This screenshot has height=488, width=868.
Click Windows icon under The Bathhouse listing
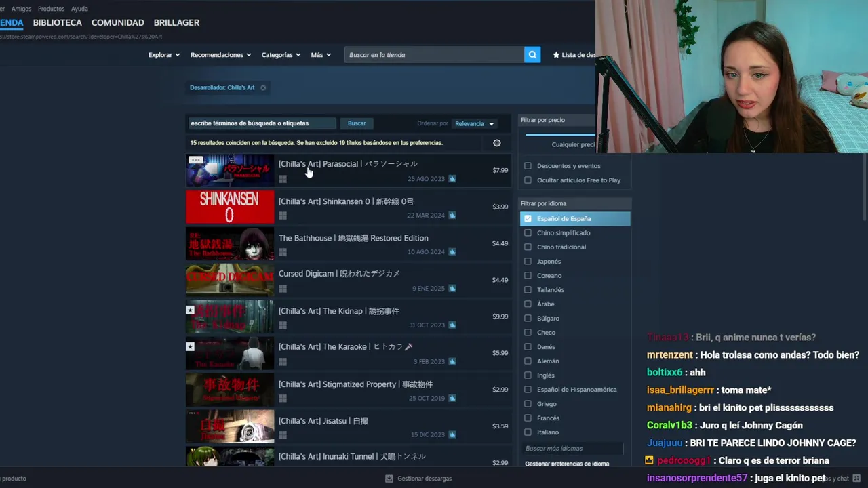[283, 252]
